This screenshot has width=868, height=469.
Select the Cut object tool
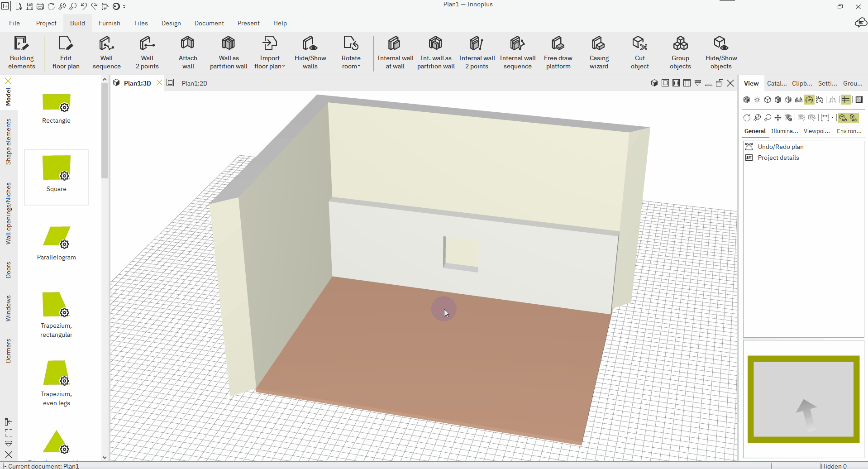pyautogui.click(x=639, y=51)
